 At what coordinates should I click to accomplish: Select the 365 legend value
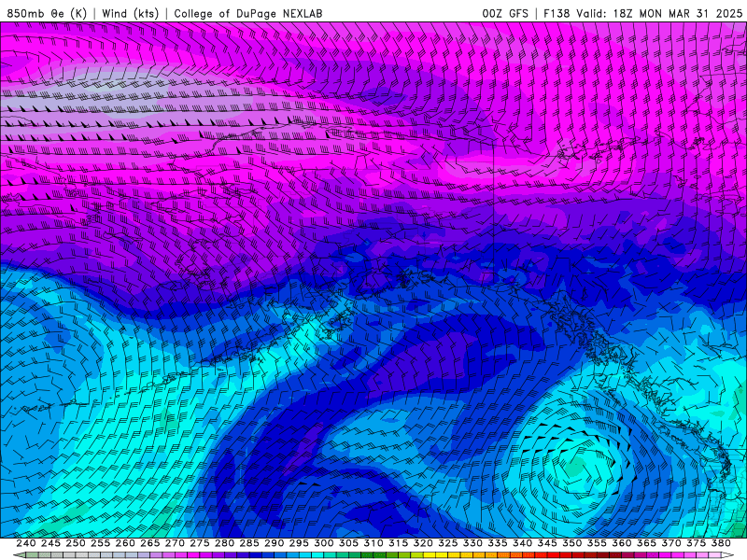pos(646,543)
